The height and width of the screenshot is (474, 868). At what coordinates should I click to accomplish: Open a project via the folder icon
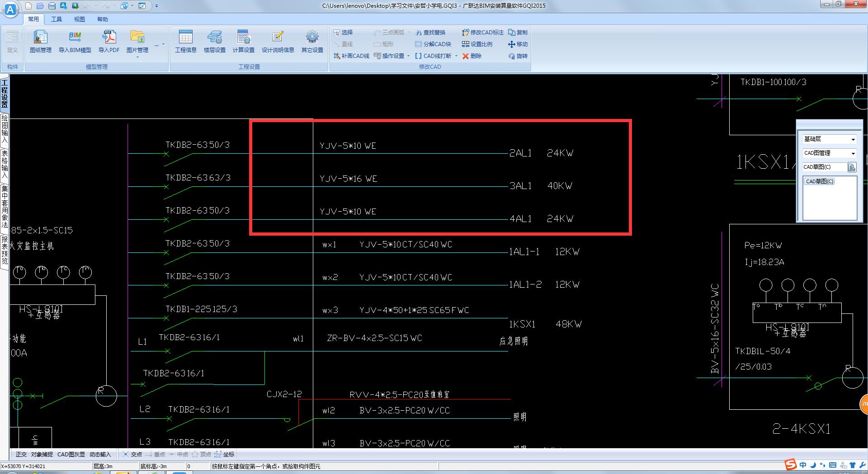(40, 6)
